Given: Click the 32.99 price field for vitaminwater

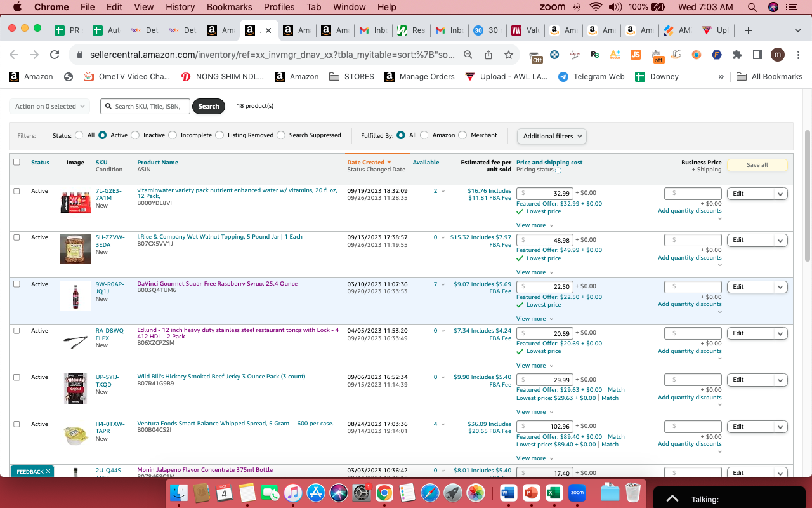Looking at the screenshot, I should click(546, 194).
